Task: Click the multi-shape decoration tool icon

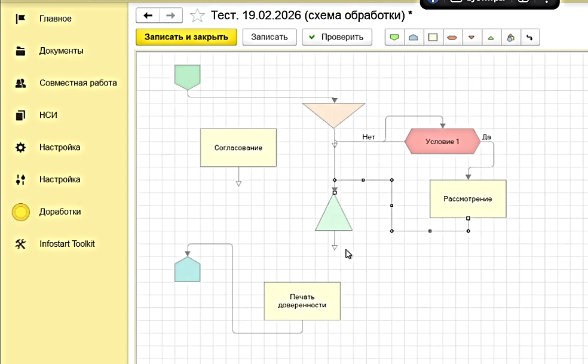Action: [x=510, y=37]
